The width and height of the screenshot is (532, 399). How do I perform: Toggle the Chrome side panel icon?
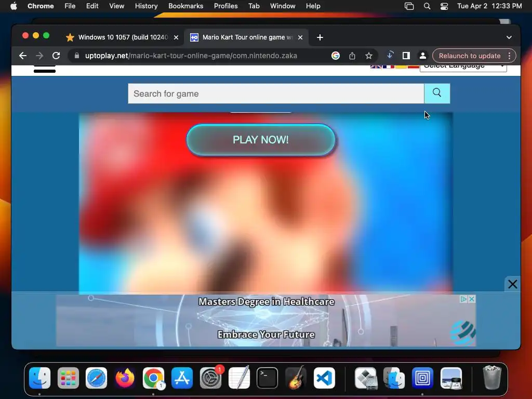406,56
